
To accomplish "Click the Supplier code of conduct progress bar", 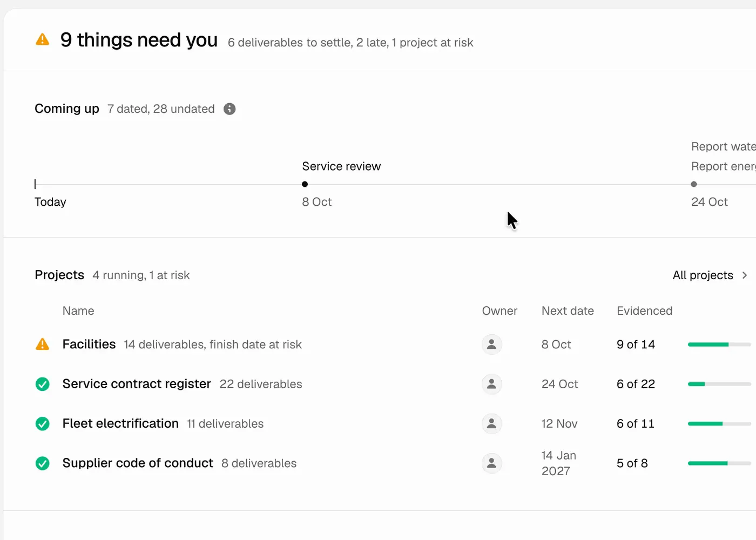I will point(719,463).
